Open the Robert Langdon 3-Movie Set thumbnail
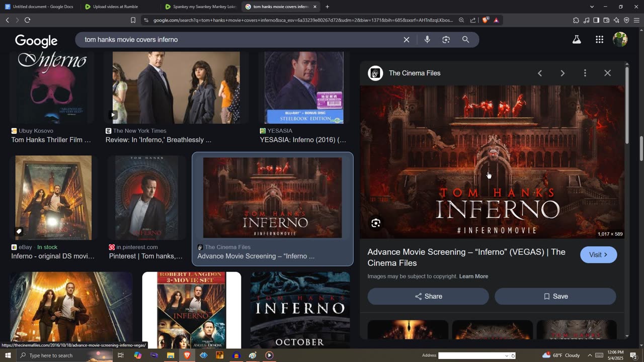The height and width of the screenshot is (362, 644). 192,310
